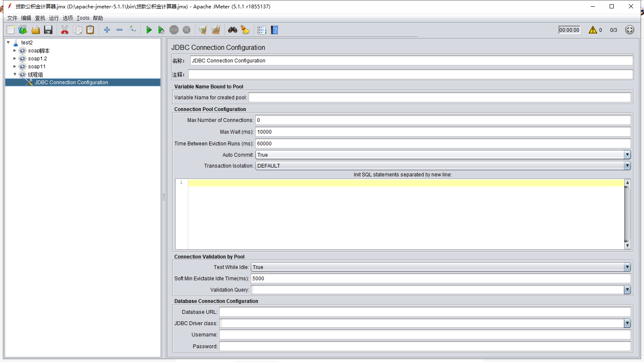The height and width of the screenshot is (362, 644).
Task: Open Function Helper list icon
Action: click(x=262, y=30)
